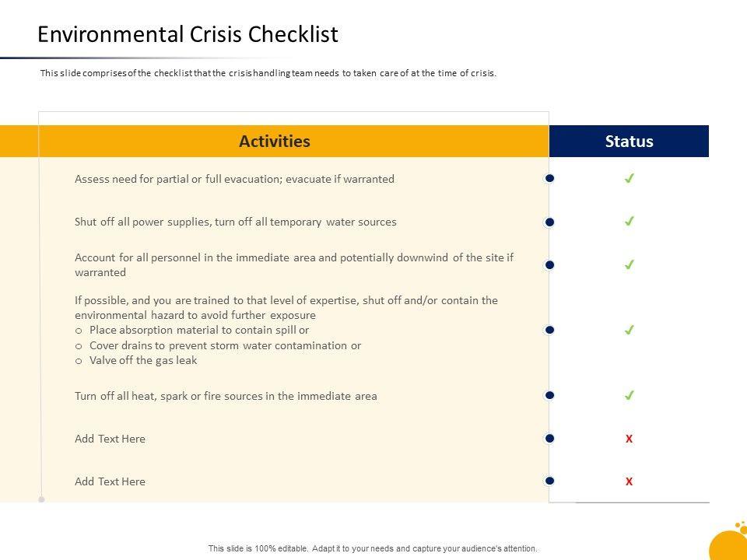Click the last red X status mark
The image size is (747, 560).
(629, 481)
